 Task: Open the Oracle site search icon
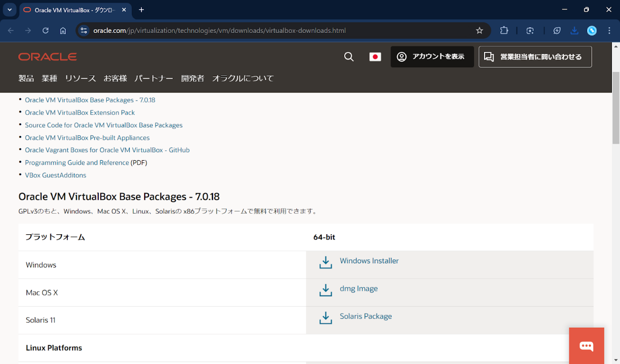pos(349,57)
